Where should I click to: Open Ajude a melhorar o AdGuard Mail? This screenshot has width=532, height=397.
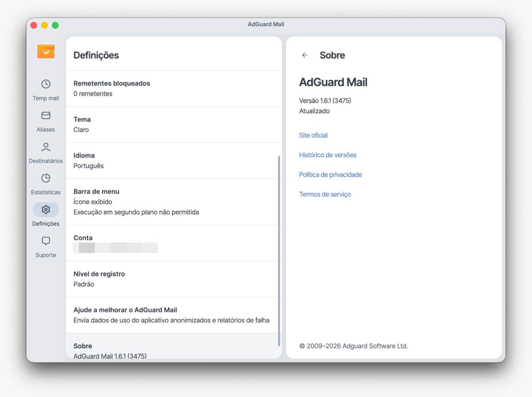point(174,315)
